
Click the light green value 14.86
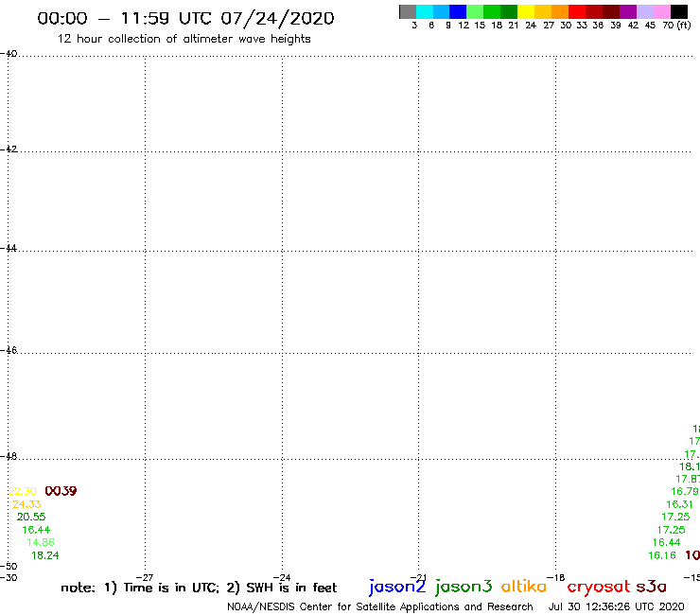(x=41, y=542)
